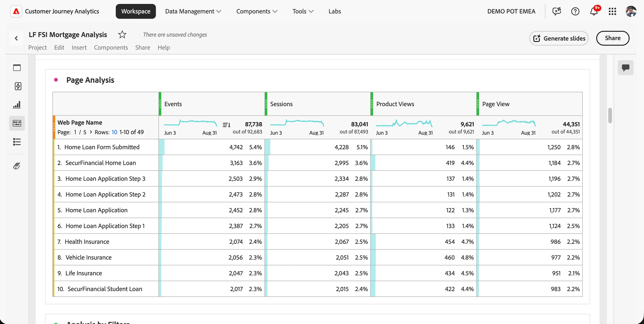Open the Edit menu
644x324 pixels.
point(59,48)
